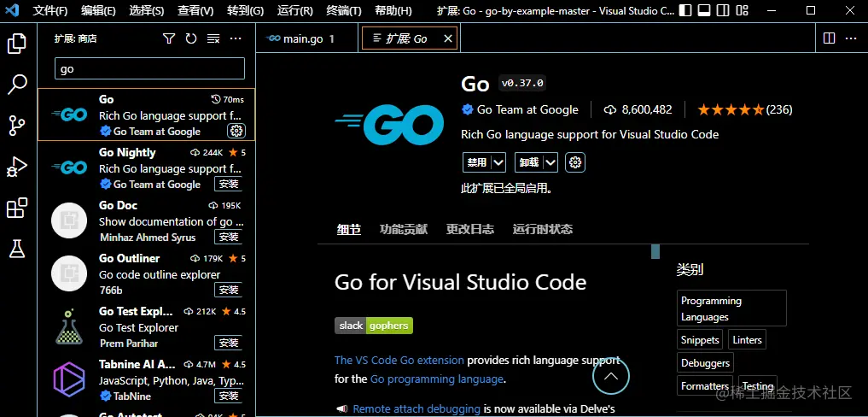Install the Tabnine AI extension
This screenshot has height=417, width=868.
point(229,396)
